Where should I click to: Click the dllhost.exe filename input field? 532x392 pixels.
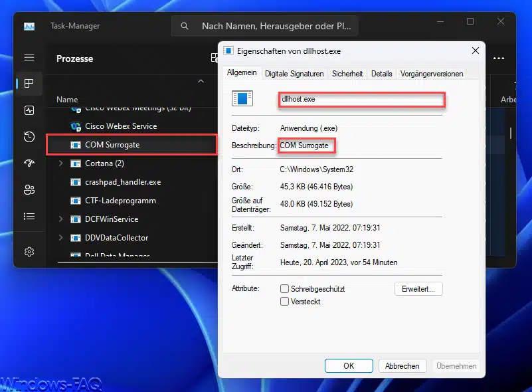click(x=361, y=100)
